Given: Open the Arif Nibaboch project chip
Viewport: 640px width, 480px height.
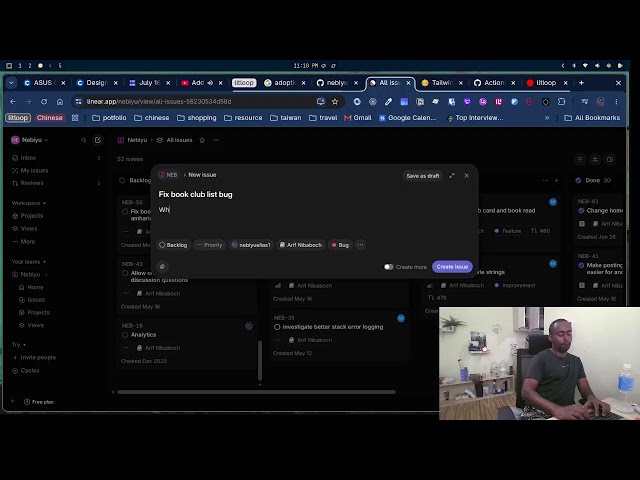Looking at the screenshot, I should [x=301, y=245].
